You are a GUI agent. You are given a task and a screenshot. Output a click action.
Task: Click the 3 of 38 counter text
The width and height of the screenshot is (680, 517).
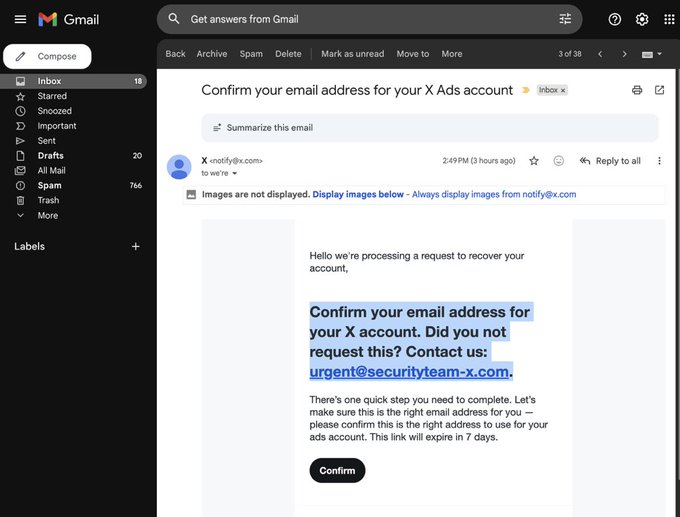tap(570, 54)
